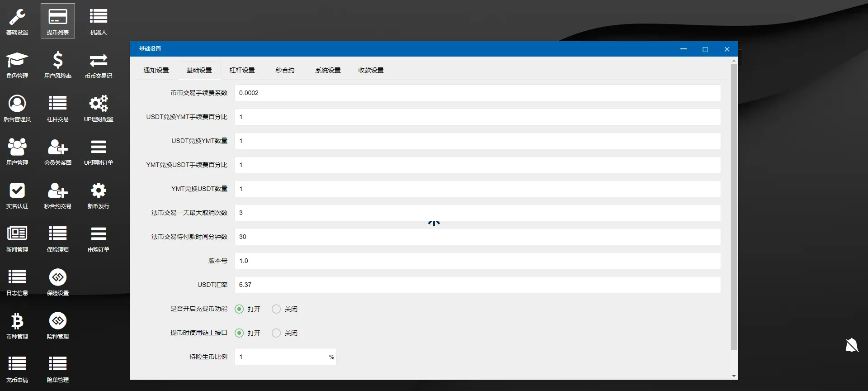Maximize the 基础设置 window
This screenshot has width=868, height=391.
point(705,49)
